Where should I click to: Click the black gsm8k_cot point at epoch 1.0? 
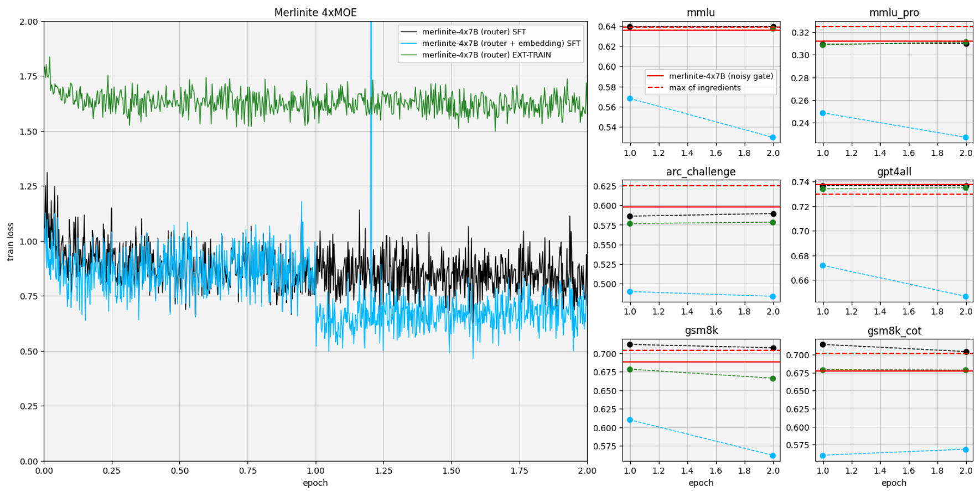click(823, 344)
